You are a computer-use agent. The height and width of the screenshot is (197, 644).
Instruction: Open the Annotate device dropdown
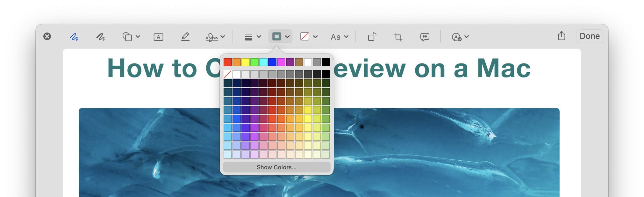pos(460,37)
